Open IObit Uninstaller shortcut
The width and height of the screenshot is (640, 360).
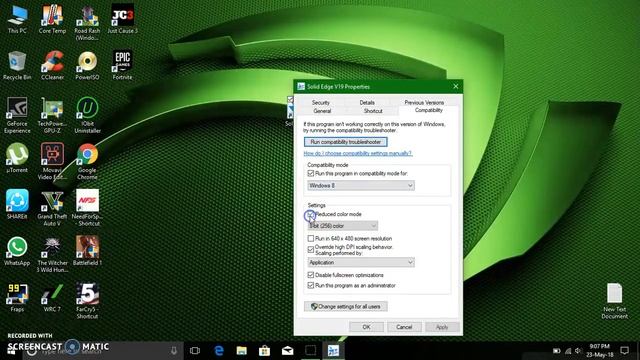coord(87,115)
